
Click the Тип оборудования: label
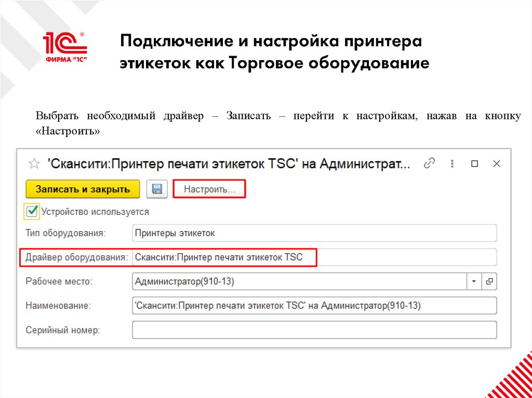66,233
